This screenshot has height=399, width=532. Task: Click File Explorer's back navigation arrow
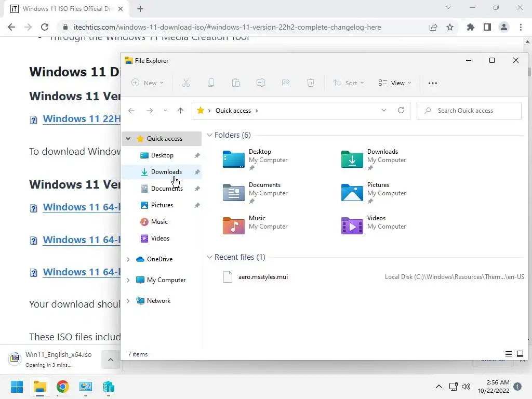pyautogui.click(x=131, y=111)
